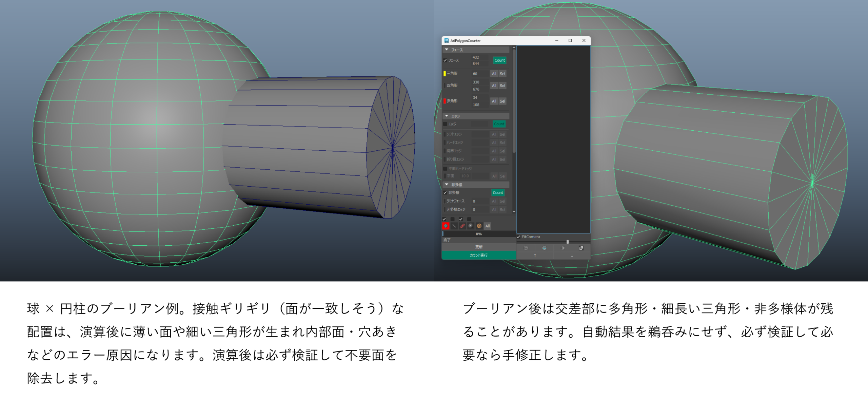This screenshot has height=396, width=868.
Task: Enable the エッジ checkbox
Action: (x=445, y=124)
